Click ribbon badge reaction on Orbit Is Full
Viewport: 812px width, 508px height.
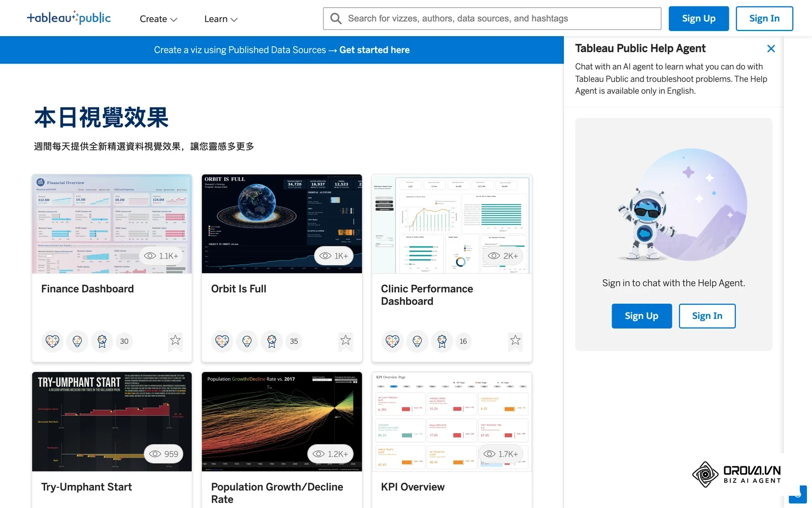[272, 341]
